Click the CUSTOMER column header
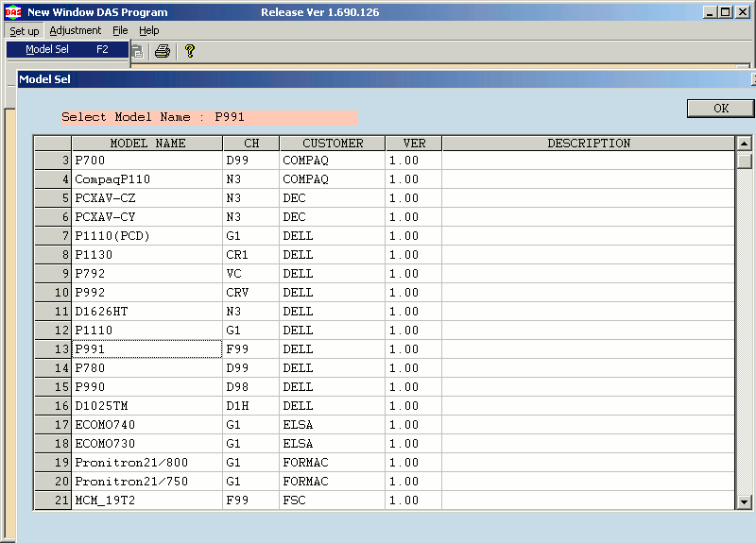 333,144
